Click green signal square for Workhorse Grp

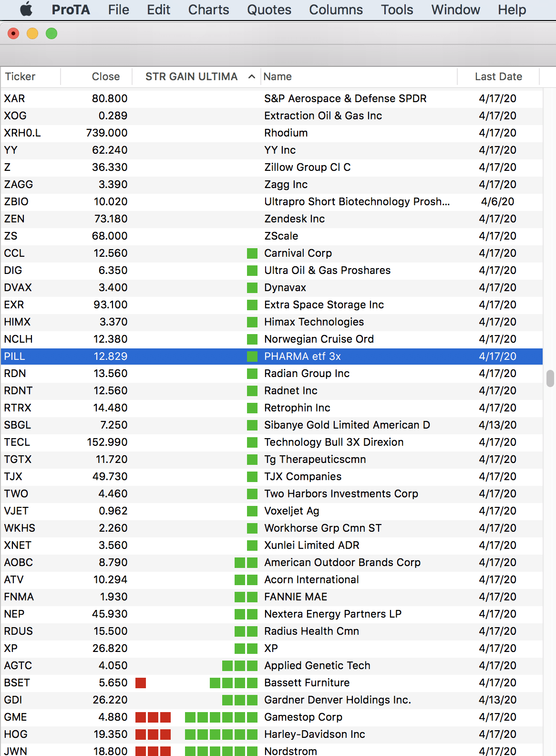click(252, 528)
